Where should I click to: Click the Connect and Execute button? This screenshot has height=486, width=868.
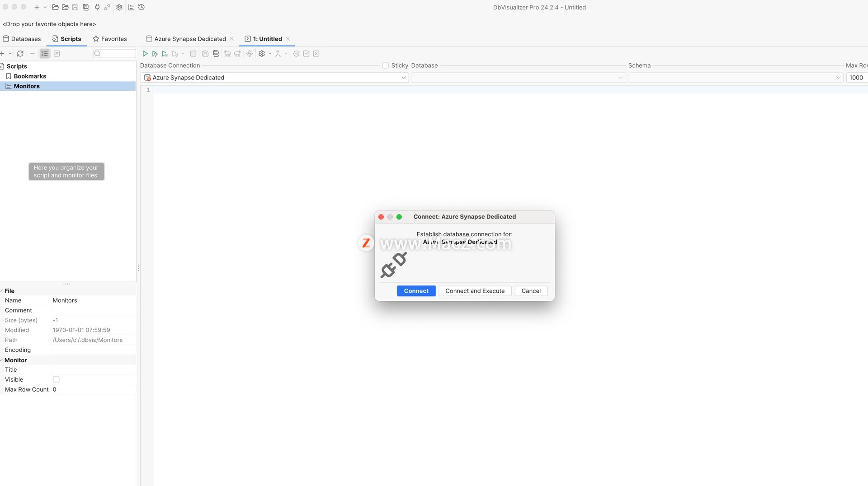pos(475,291)
